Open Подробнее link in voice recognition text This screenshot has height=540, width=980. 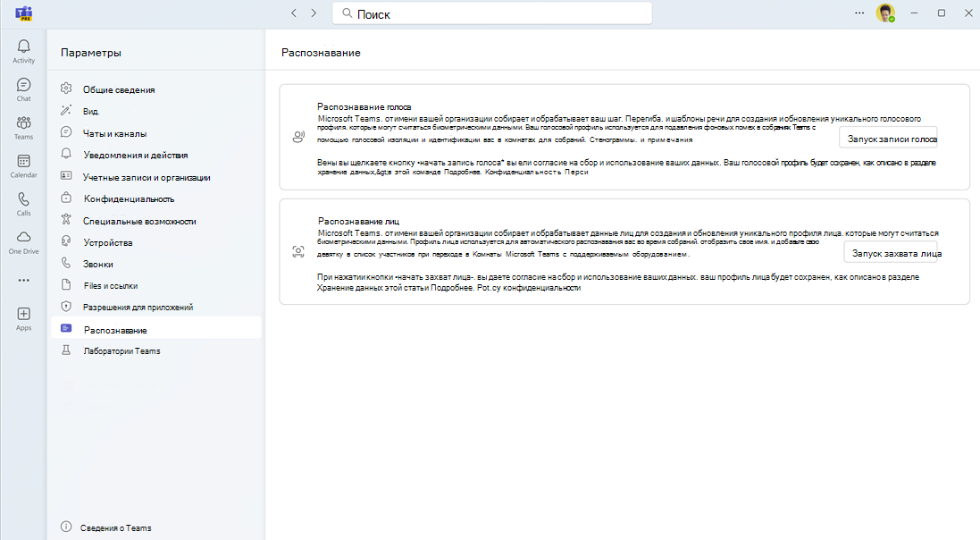click(463, 172)
